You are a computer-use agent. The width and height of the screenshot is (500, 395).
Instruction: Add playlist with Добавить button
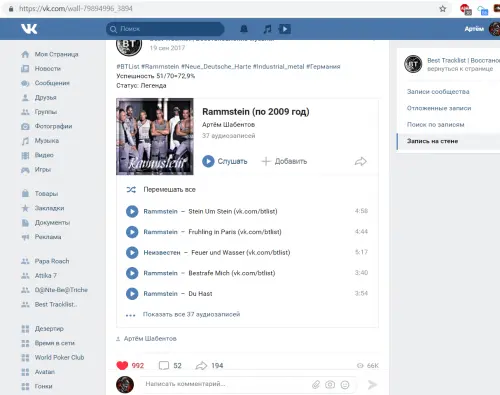(x=284, y=161)
